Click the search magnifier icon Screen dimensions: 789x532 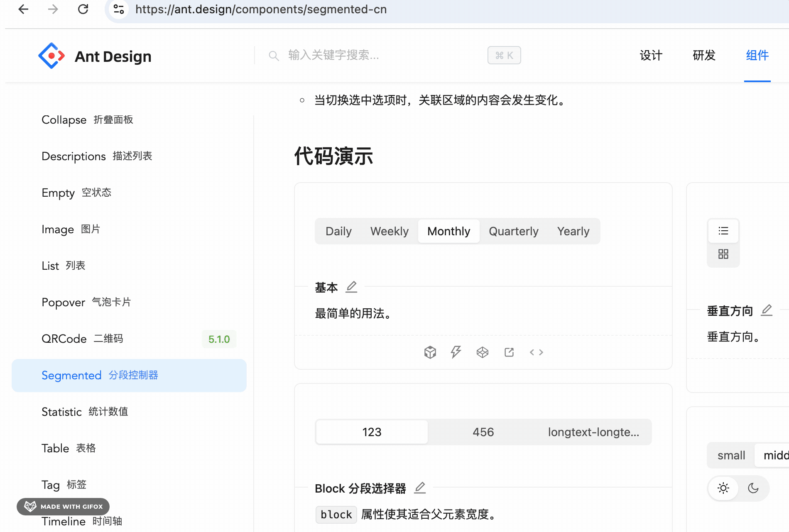click(x=274, y=56)
